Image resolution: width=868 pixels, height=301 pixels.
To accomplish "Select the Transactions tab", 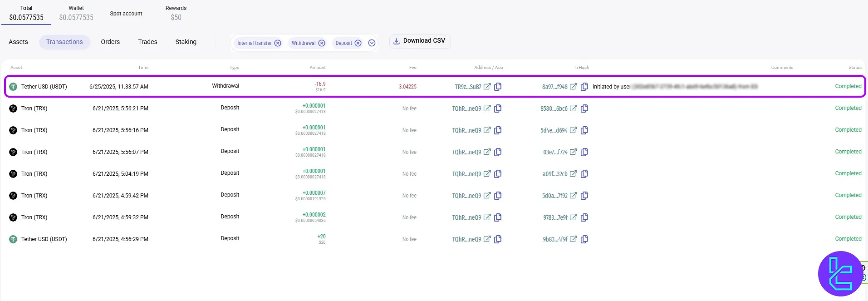I will (64, 42).
